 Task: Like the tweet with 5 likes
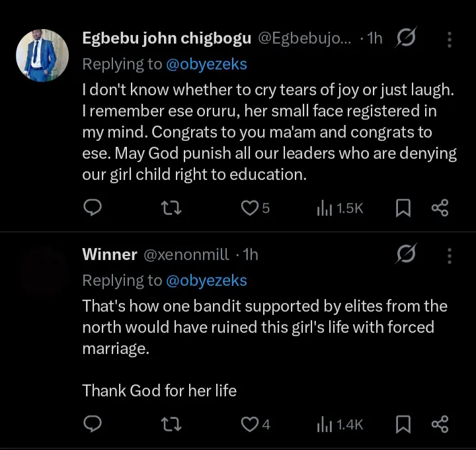(x=249, y=208)
